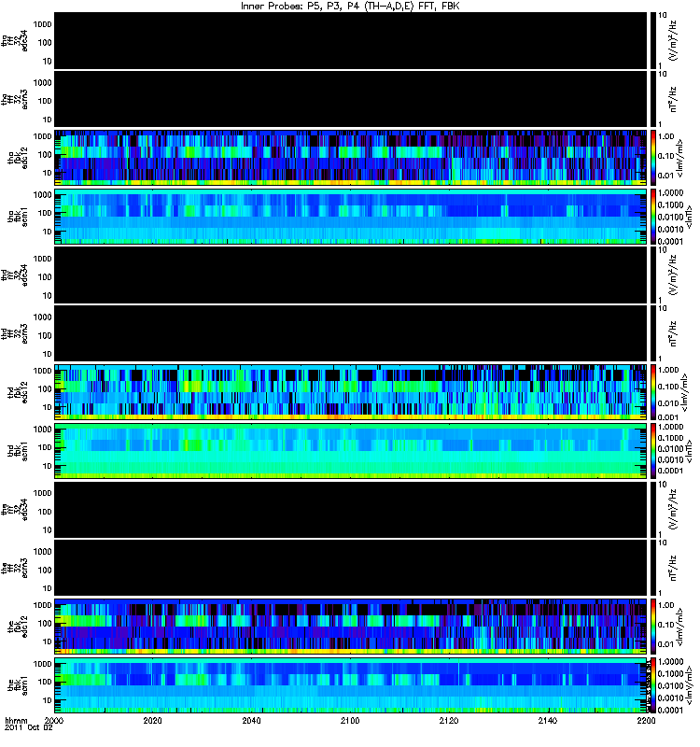Click the 2100 time axis label
The image size is (700, 747).
click(350, 720)
